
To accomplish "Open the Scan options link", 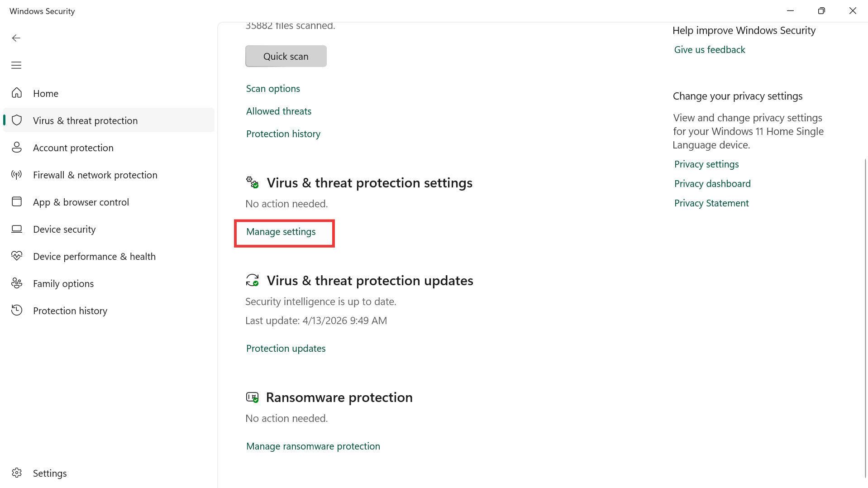I will [273, 89].
